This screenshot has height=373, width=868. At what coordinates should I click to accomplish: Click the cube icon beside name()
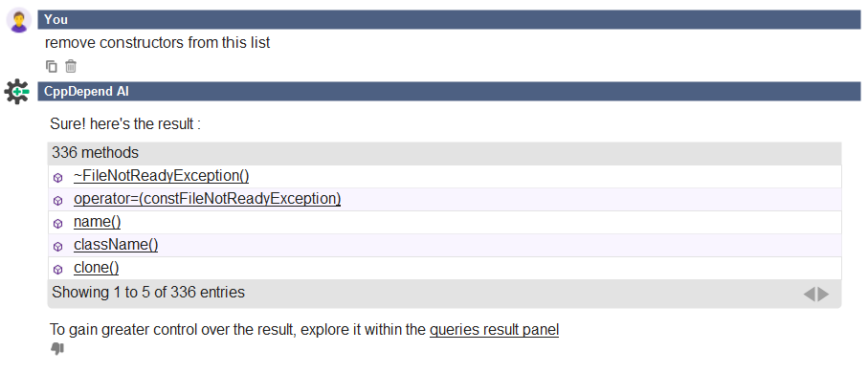tap(58, 224)
